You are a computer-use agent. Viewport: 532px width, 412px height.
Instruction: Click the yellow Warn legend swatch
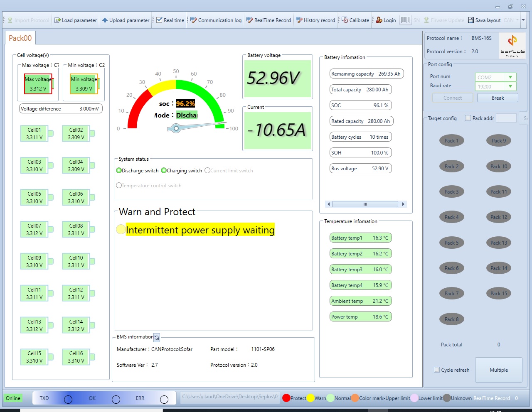pyautogui.click(x=310, y=398)
